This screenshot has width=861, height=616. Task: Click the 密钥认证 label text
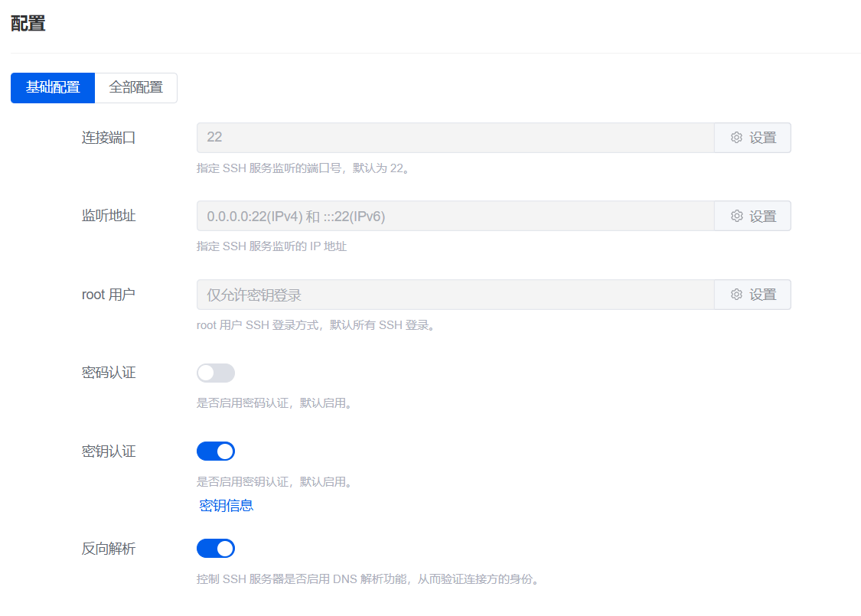tap(109, 451)
